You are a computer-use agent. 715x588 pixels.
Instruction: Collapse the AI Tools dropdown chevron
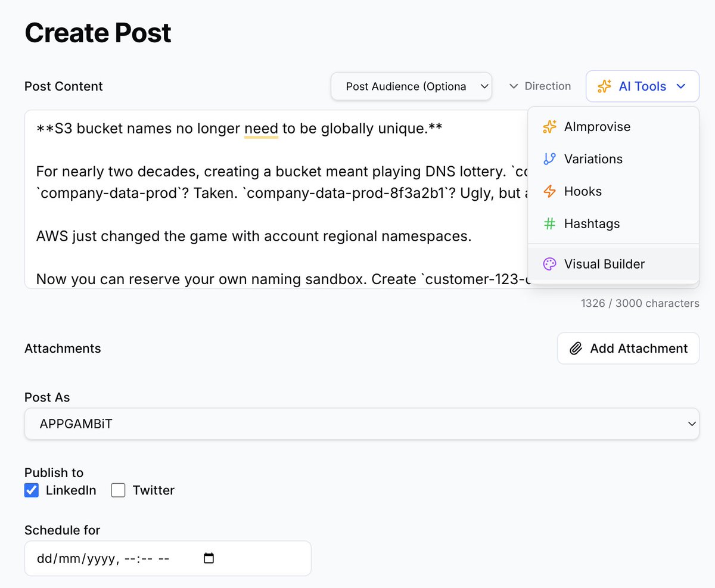coord(681,86)
